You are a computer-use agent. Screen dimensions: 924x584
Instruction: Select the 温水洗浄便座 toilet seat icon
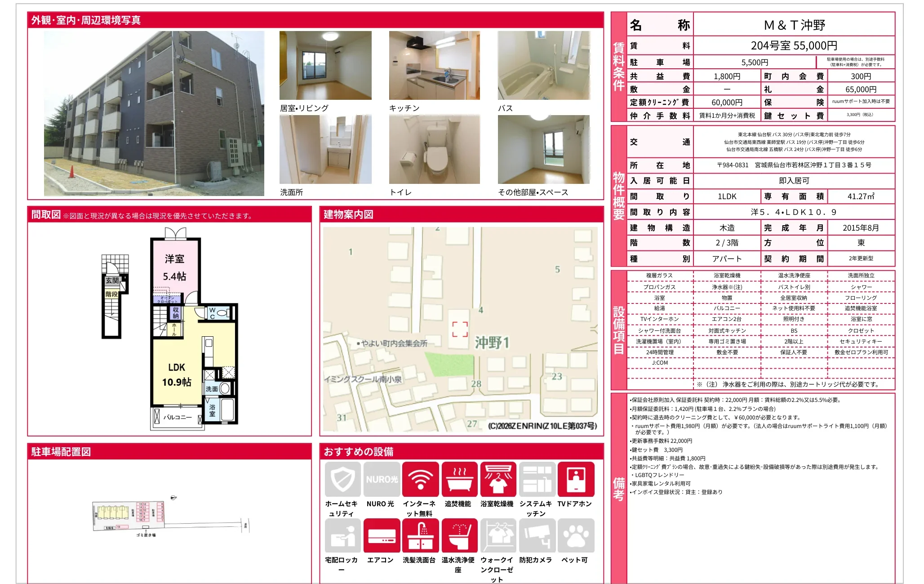coord(459,535)
